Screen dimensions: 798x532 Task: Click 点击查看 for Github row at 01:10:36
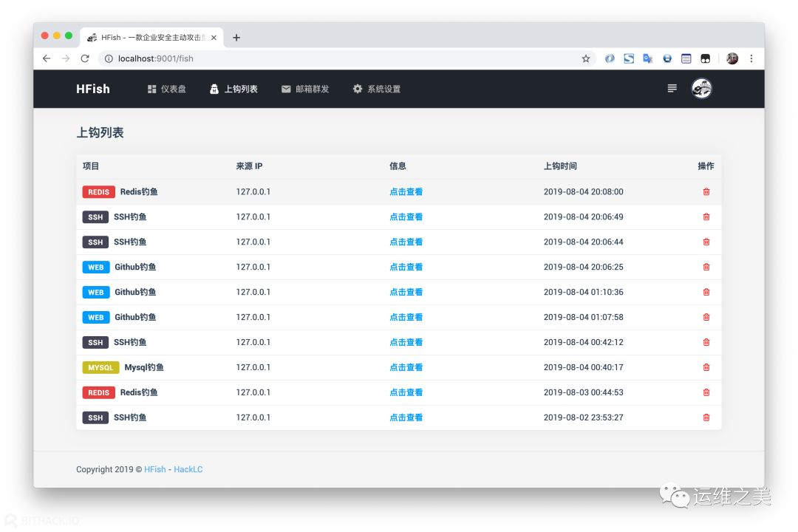click(x=406, y=292)
